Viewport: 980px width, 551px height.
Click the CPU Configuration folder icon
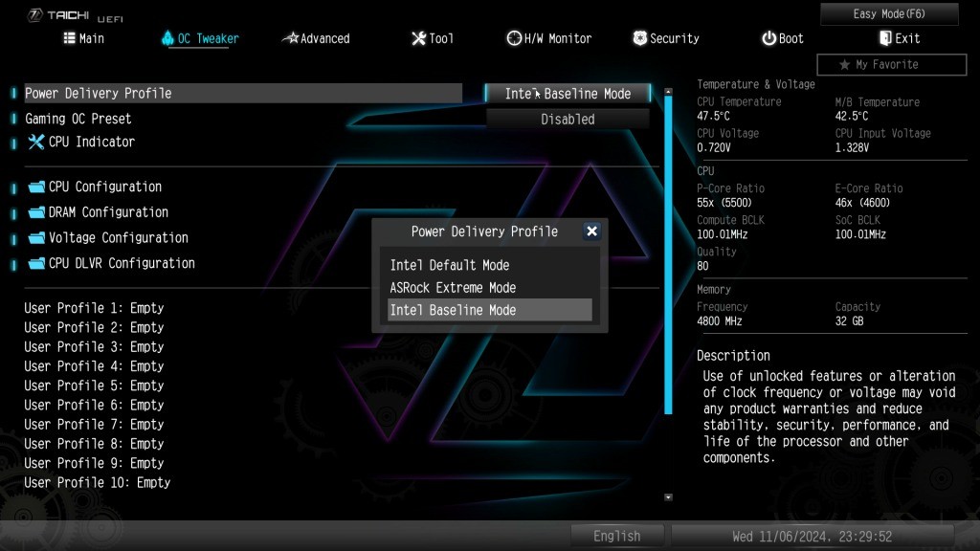37,187
